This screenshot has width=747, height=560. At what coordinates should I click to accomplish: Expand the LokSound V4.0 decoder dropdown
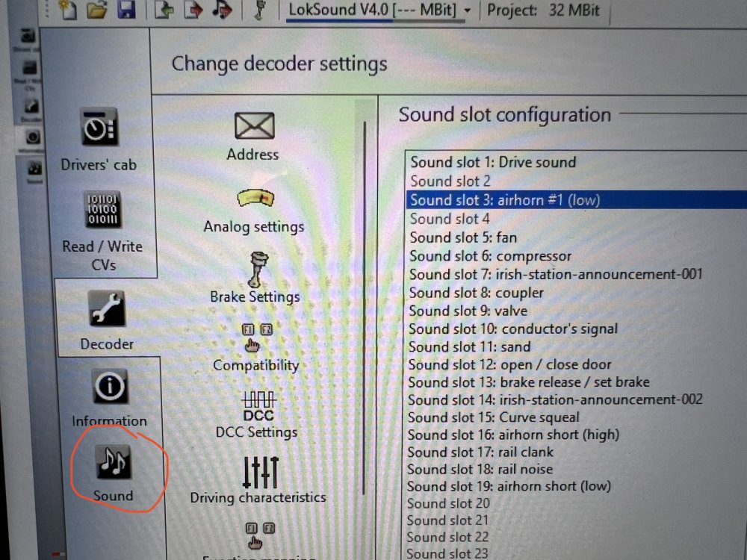(467, 10)
